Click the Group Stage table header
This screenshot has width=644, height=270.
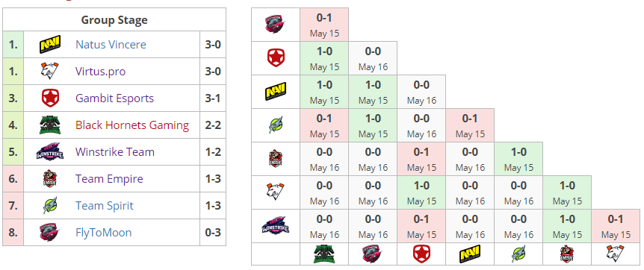click(114, 19)
